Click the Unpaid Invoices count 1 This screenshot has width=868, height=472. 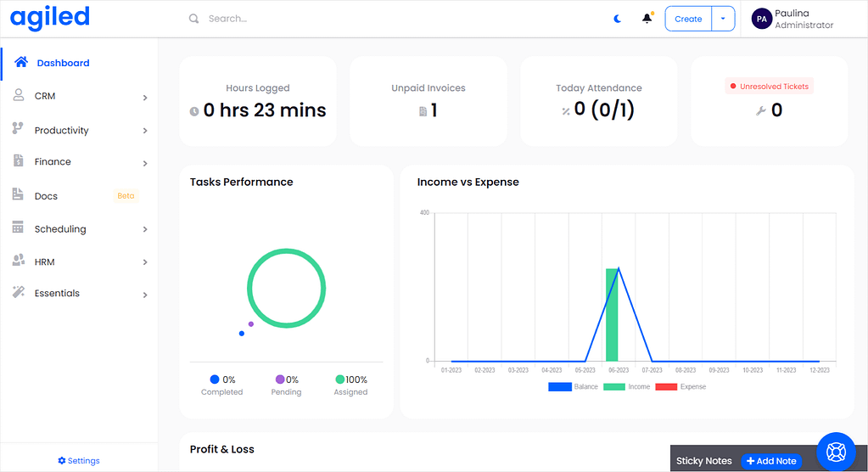pyautogui.click(x=434, y=110)
